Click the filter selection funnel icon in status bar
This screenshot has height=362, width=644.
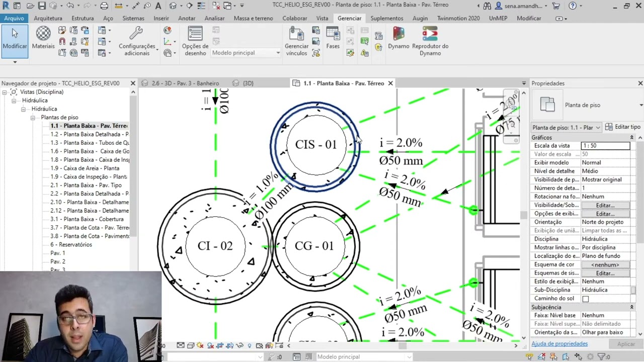(601, 357)
